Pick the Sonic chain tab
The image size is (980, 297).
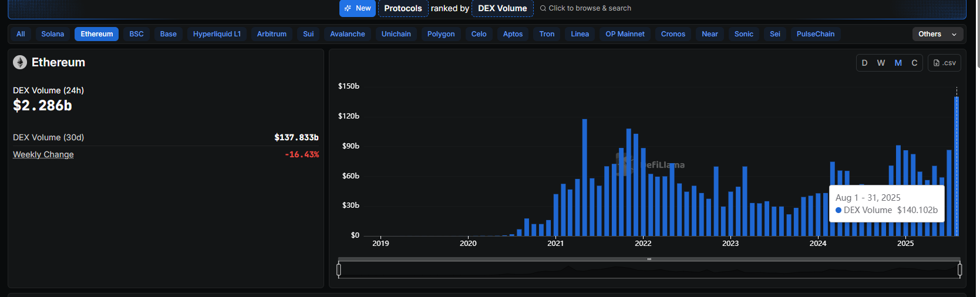pyautogui.click(x=744, y=34)
